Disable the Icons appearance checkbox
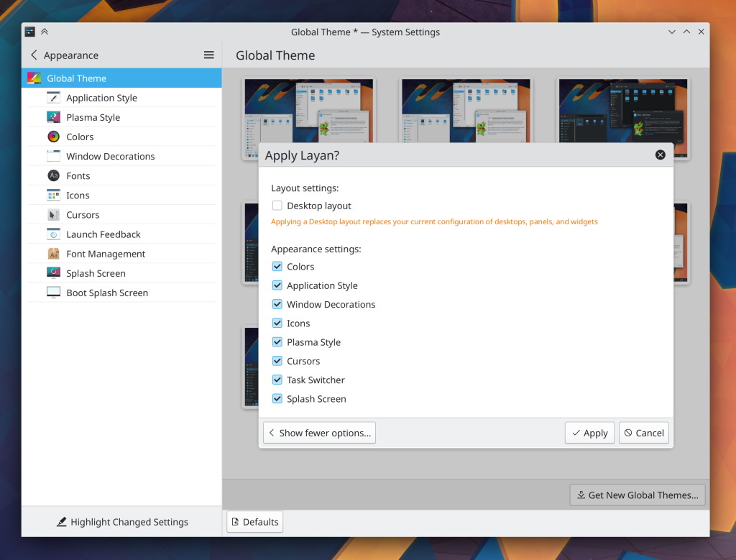Image resolution: width=736 pixels, height=560 pixels. point(277,323)
